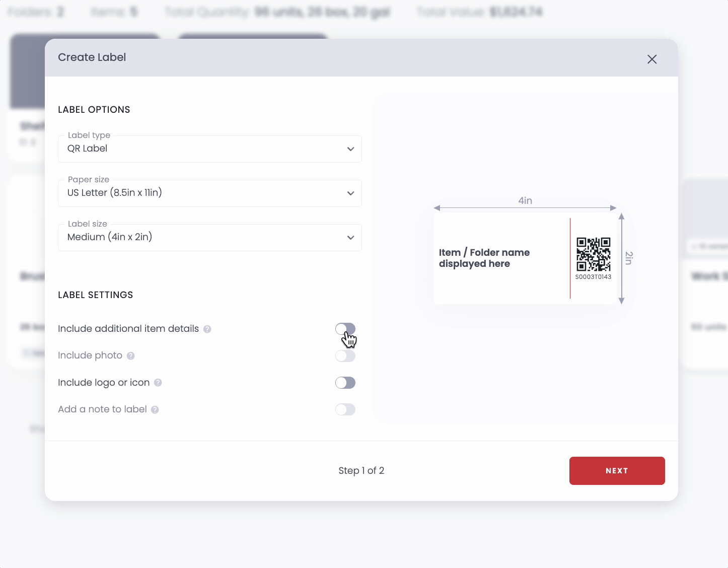Viewport: 728px width, 568px height.
Task: Disable the "Include logo or icon" toggle
Action: (x=345, y=383)
